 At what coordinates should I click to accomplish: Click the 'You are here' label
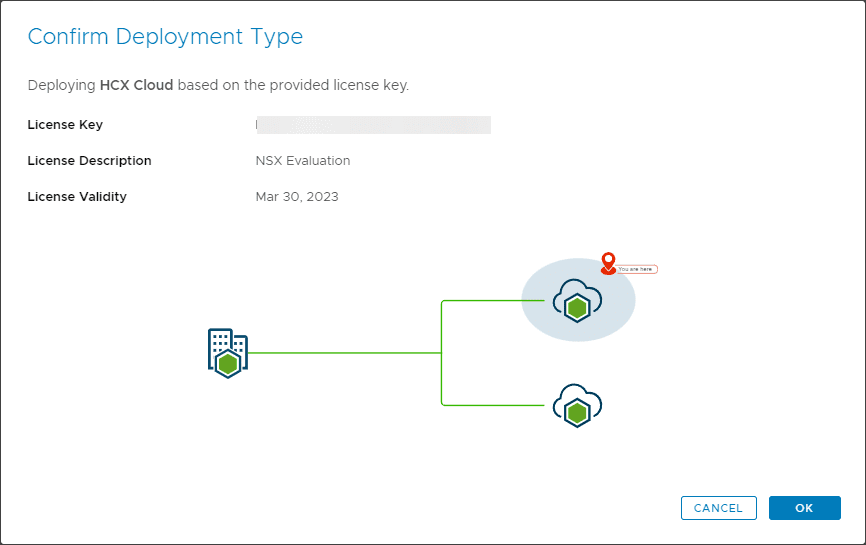coord(636,269)
